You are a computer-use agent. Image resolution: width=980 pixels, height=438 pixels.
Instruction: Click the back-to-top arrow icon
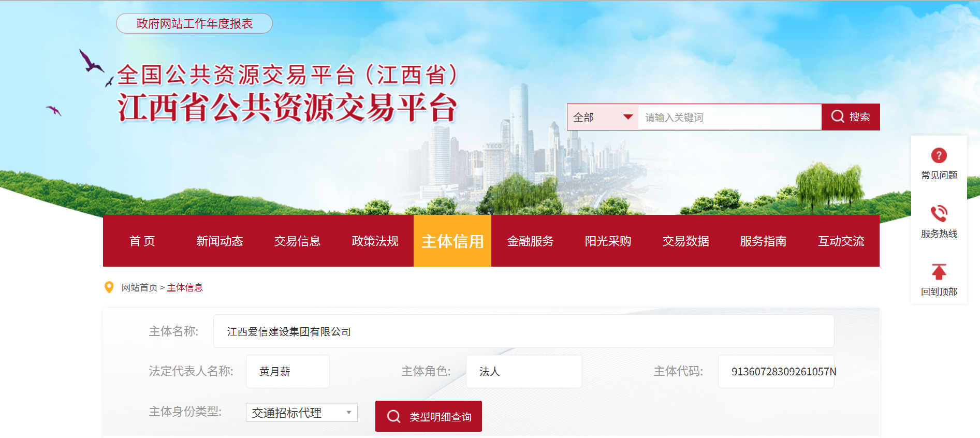[939, 272]
